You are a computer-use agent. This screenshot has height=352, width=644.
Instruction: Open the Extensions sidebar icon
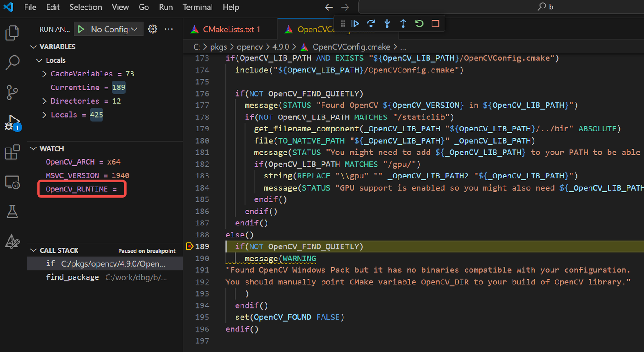click(12, 152)
